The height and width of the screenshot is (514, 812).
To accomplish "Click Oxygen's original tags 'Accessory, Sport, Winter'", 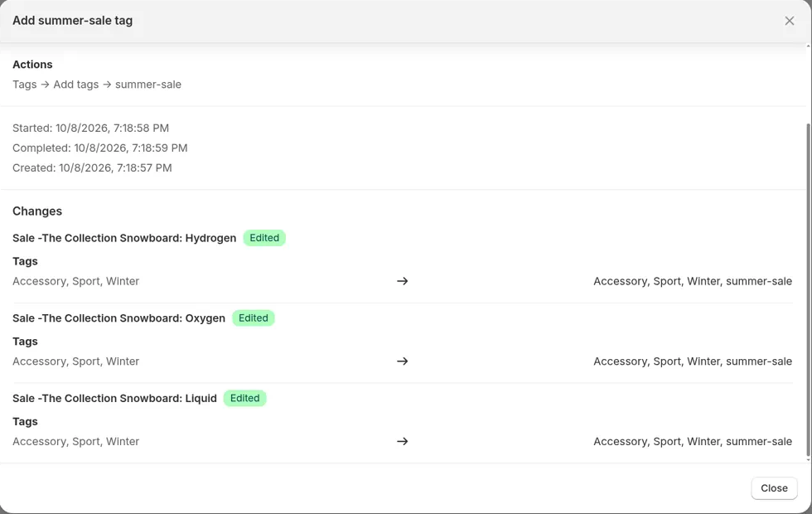I will point(75,361).
